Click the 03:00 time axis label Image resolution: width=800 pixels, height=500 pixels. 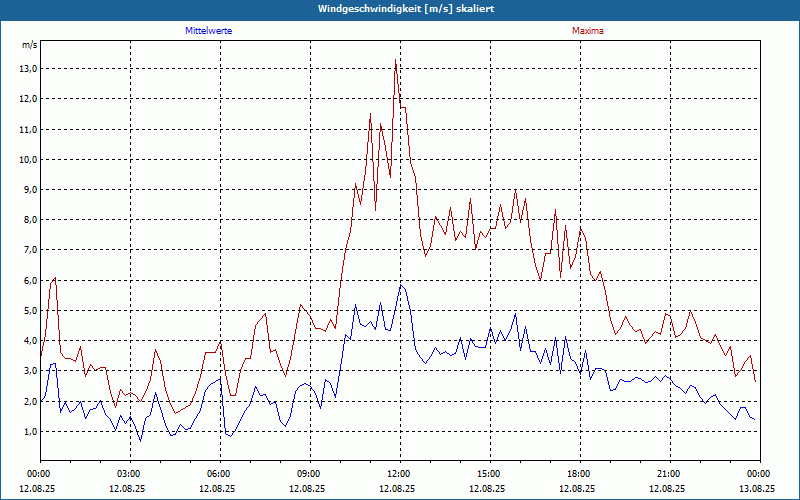[x=130, y=474]
